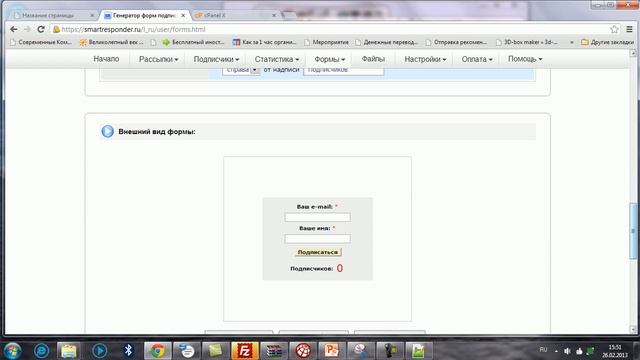Click the Bluetooth taskbar icon
This screenshot has width=640, height=360.
point(128,351)
